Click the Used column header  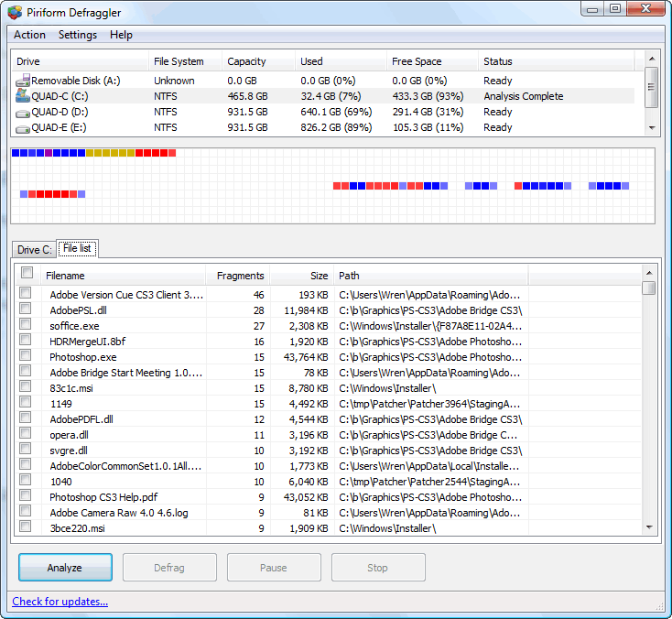pyautogui.click(x=341, y=61)
